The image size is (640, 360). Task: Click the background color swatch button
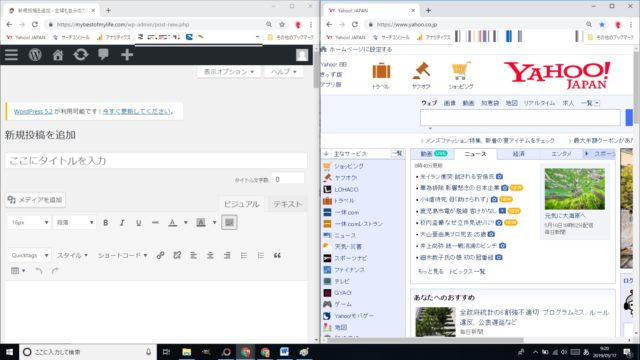(x=201, y=222)
